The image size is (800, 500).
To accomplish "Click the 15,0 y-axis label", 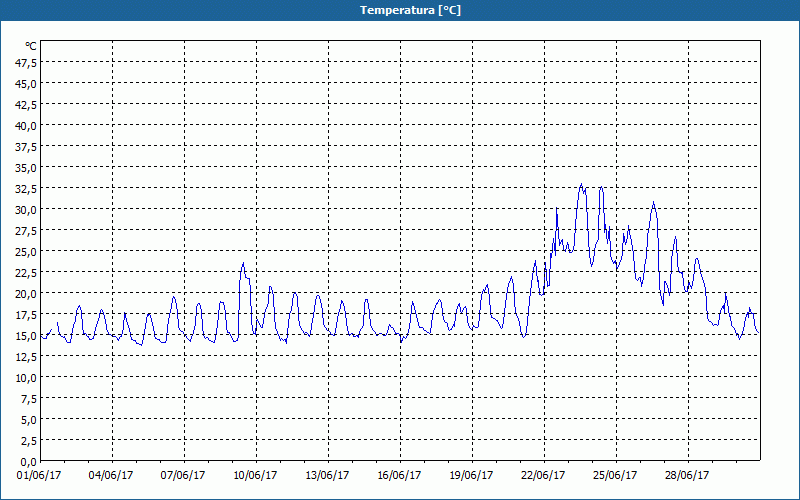I will point(27,336).
